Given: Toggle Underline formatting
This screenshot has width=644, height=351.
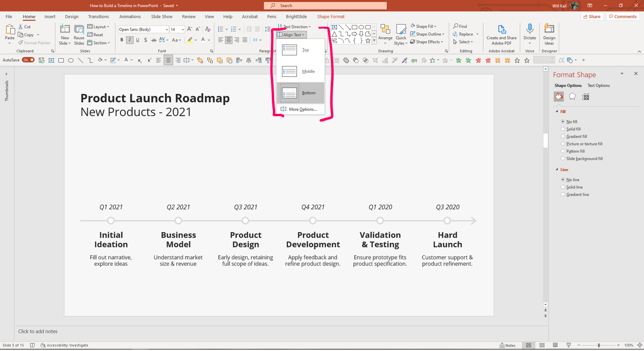Looking at the screenshot, I should pos(138,40).
